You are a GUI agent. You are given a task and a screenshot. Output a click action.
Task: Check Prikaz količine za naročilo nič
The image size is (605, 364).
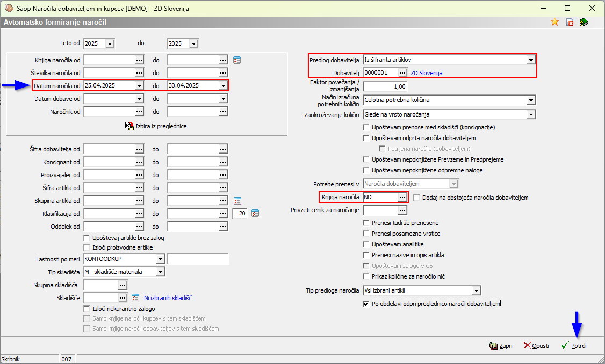click(x=366, y=276)
